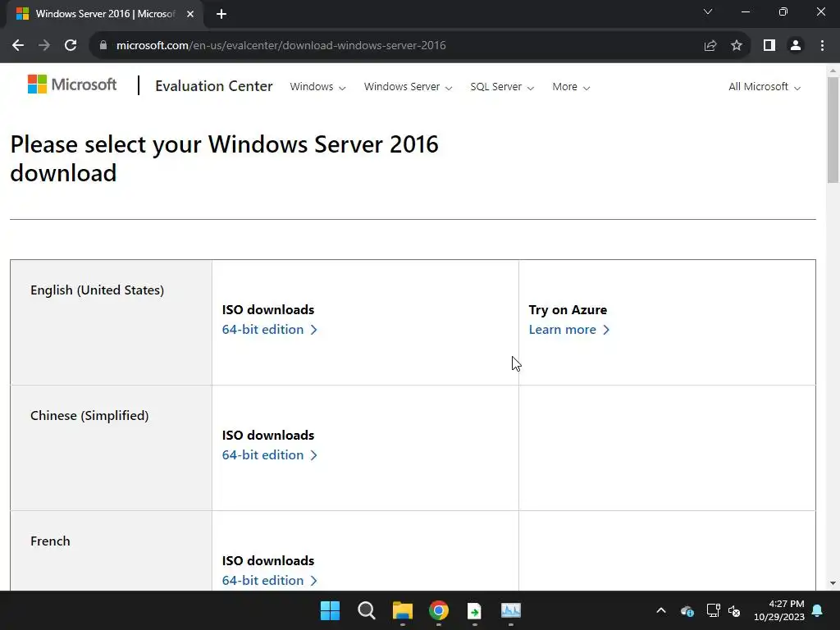
Task: Open taskbar Search
Action: pyautogui.click(x=367, y=610)
